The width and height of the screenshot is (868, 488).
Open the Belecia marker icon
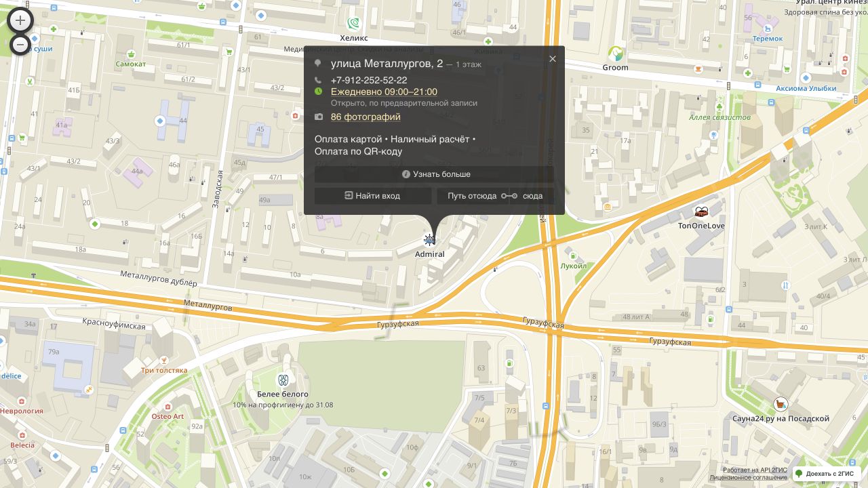[22, 435]
